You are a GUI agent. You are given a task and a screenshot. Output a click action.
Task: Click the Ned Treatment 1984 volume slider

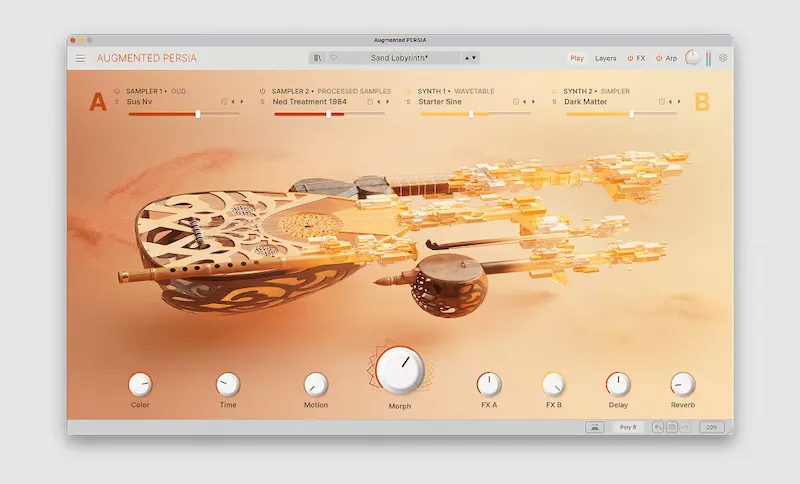tap(329, 114)
